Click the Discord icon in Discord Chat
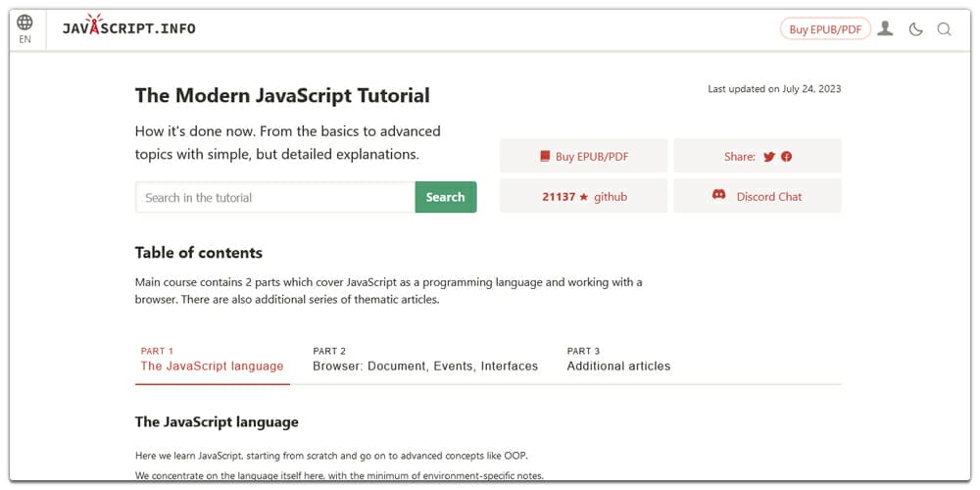 click(x=718, y=196)
